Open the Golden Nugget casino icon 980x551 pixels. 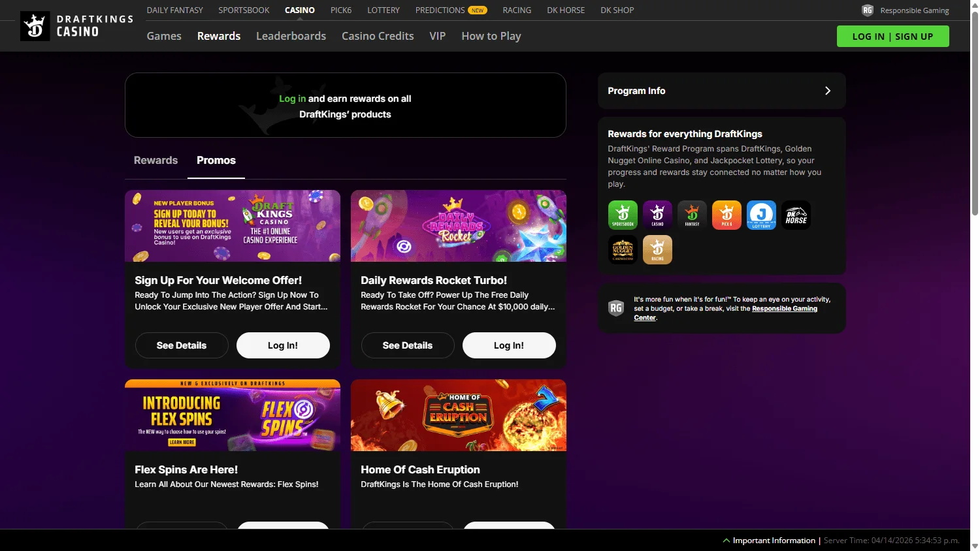pyautogui.click(x=623, y=249)
